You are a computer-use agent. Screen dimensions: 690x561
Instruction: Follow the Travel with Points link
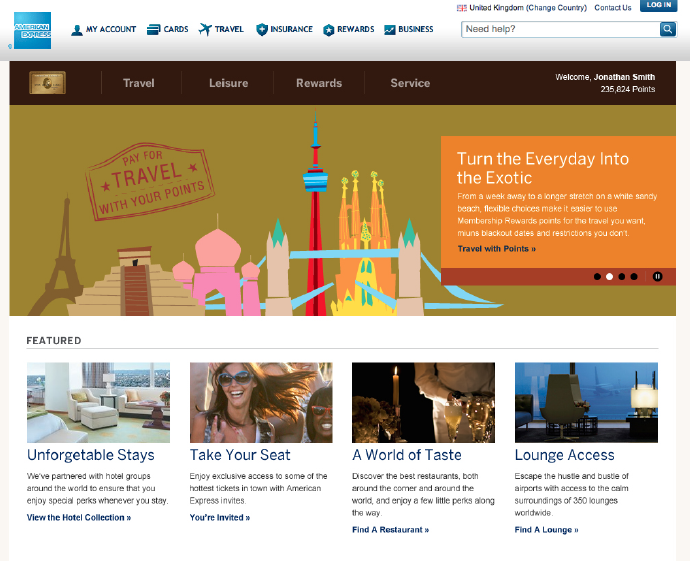(x=496, y=249)
